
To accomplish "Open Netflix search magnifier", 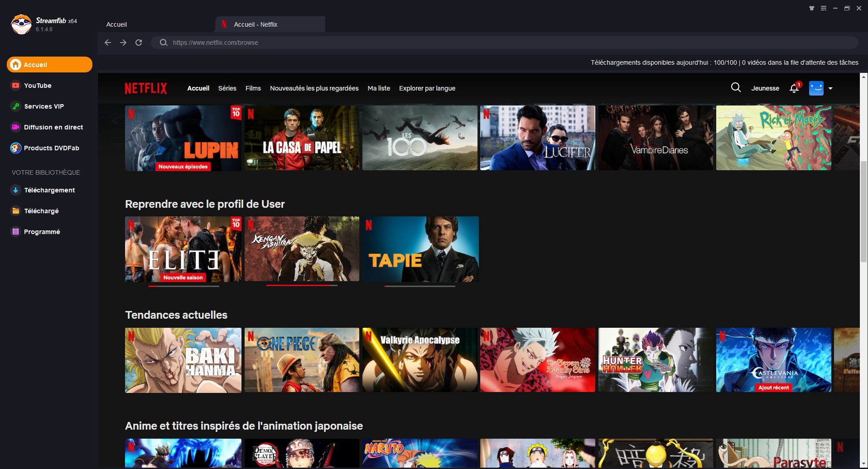I will (x=736, y=88).
